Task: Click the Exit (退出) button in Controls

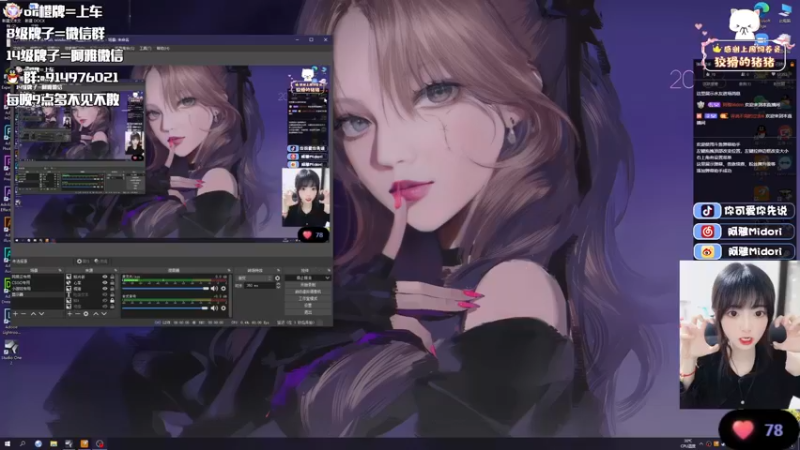Action: click(308, 312)
